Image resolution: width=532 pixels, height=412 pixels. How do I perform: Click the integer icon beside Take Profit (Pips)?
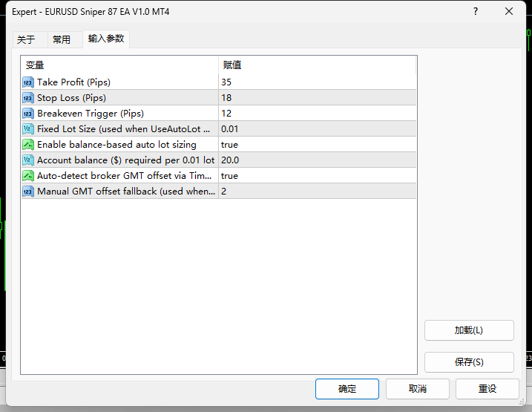point(28,82)
